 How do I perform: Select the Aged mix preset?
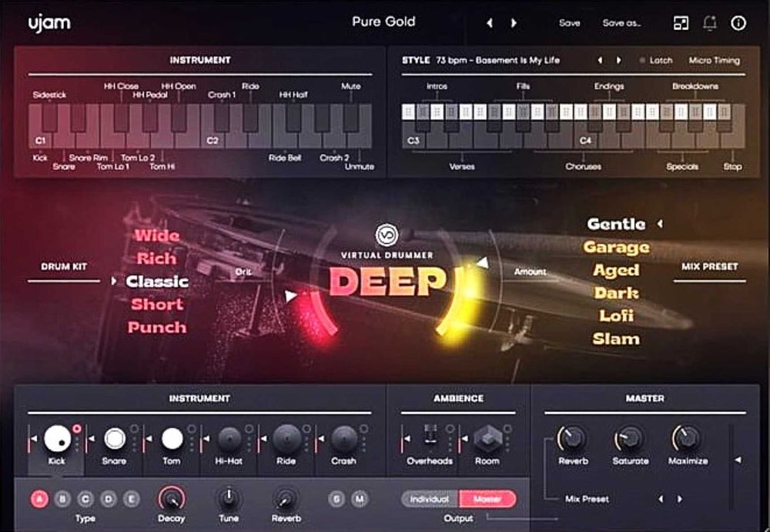(616, 270)
